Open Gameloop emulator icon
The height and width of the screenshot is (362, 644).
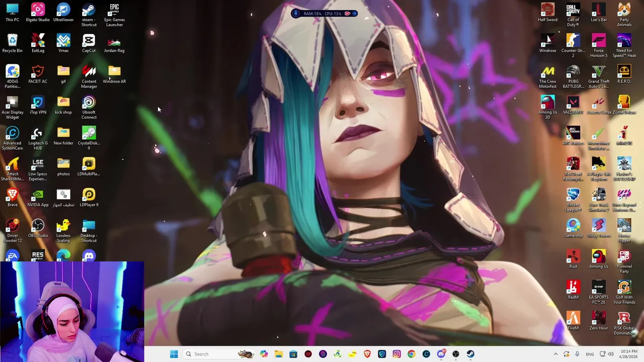pyautogui.click(x=573, y=228)
